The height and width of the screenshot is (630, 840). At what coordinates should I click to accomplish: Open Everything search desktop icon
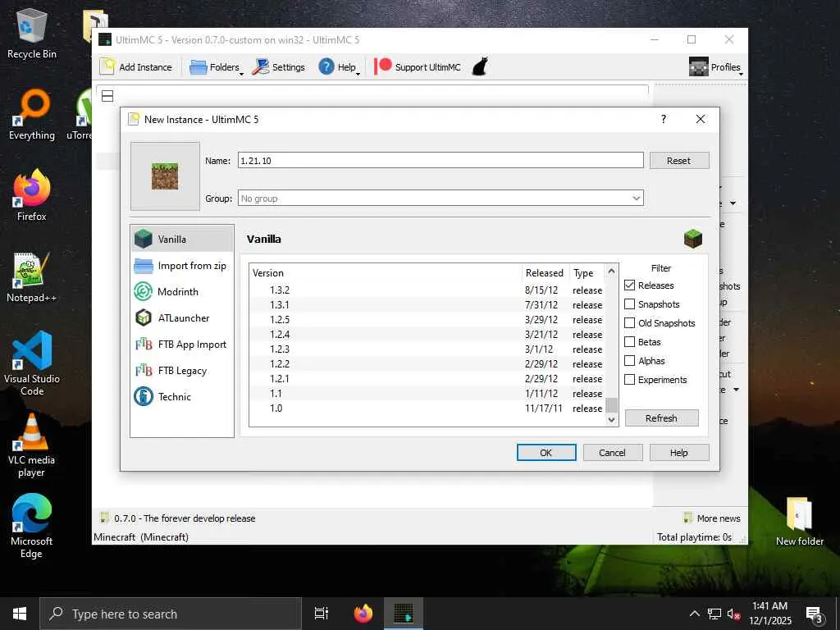(32, 115)
